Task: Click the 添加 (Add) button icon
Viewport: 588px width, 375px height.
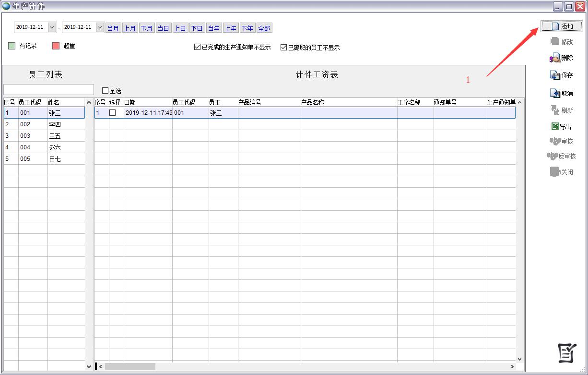Action: (x=555, y=26)
